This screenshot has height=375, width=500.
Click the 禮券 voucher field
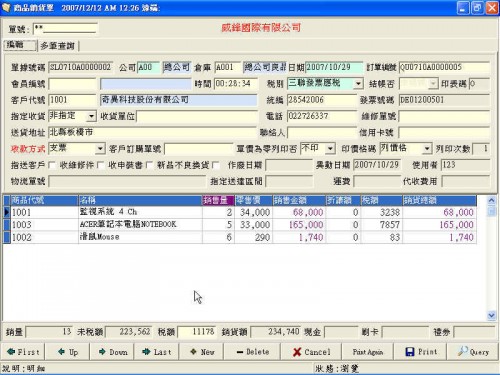474,332
